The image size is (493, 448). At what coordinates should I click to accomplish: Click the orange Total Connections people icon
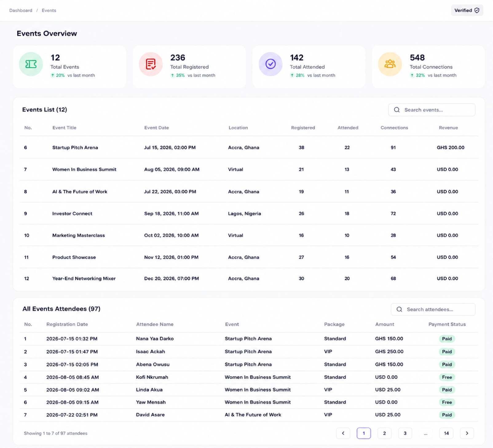[x=390, y=64]
